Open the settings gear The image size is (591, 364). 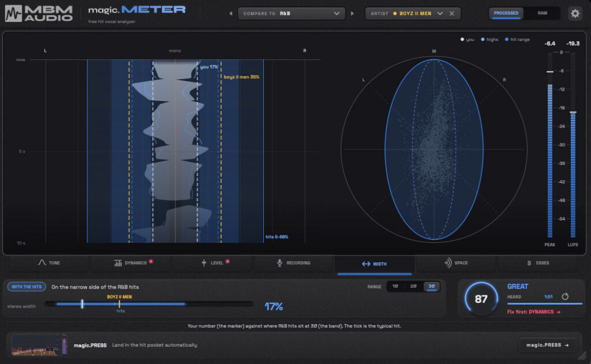[575, 14]
